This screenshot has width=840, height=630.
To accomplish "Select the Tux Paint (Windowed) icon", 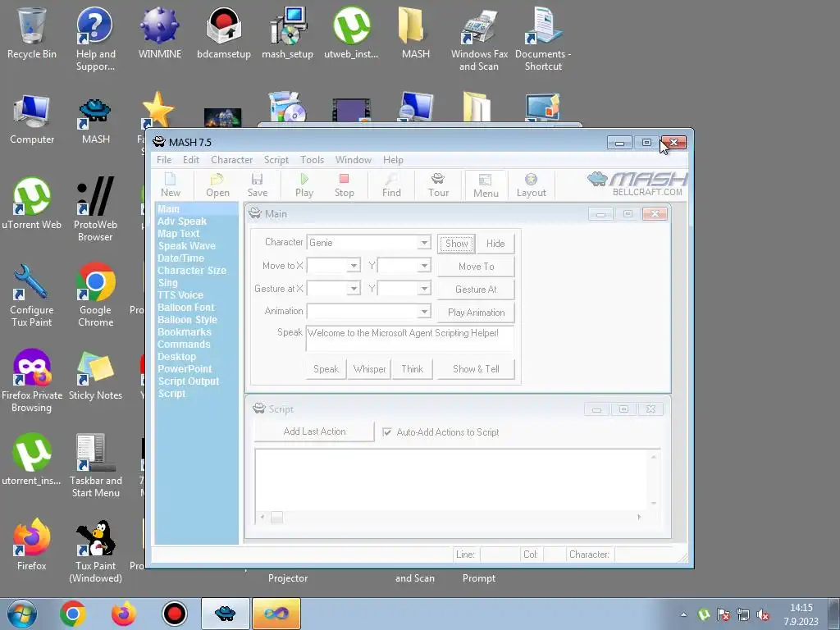I will 95,550.
